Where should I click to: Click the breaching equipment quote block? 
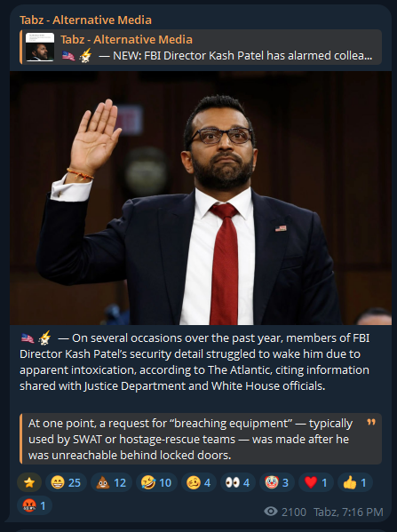pos(201,439)
